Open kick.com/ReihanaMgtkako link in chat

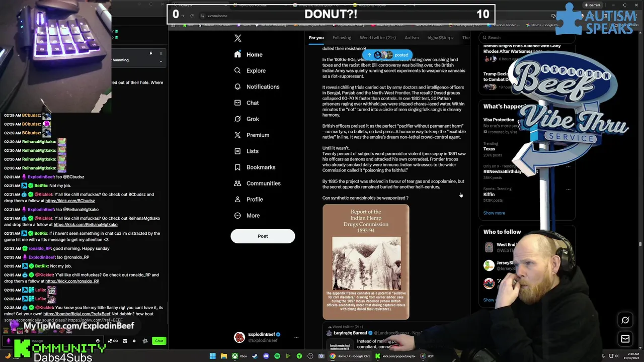point(86,224)
